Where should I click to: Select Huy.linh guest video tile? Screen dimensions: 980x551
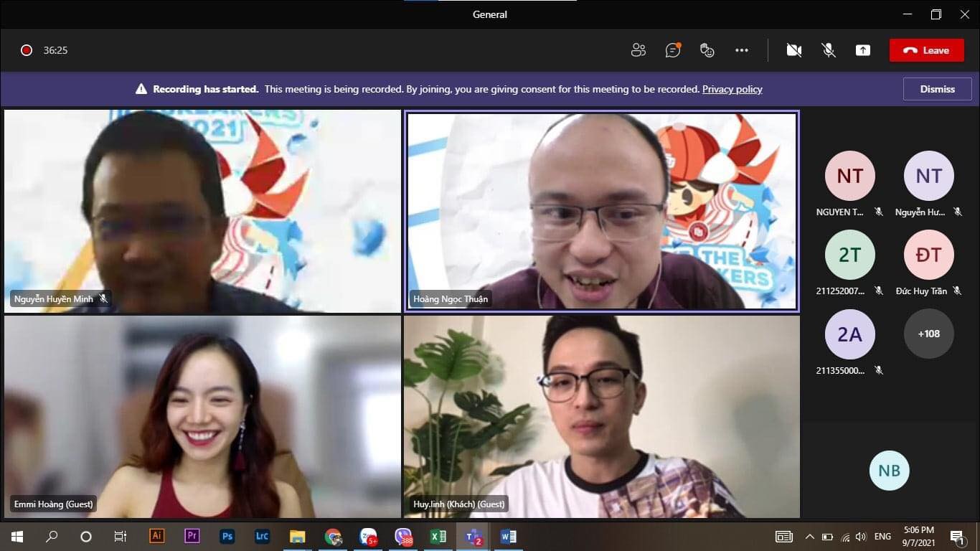(x=602, y=417)
